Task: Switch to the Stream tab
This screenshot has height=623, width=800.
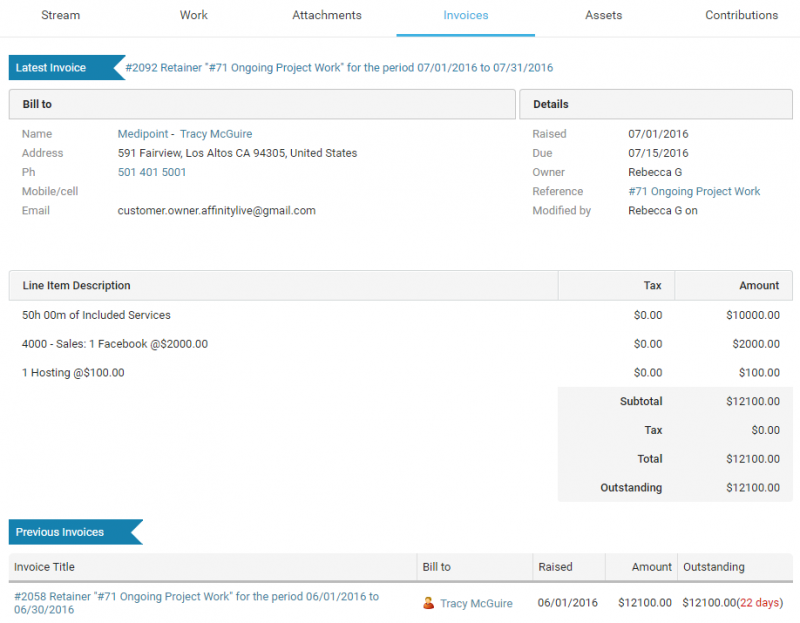Action: pos(60,16)
